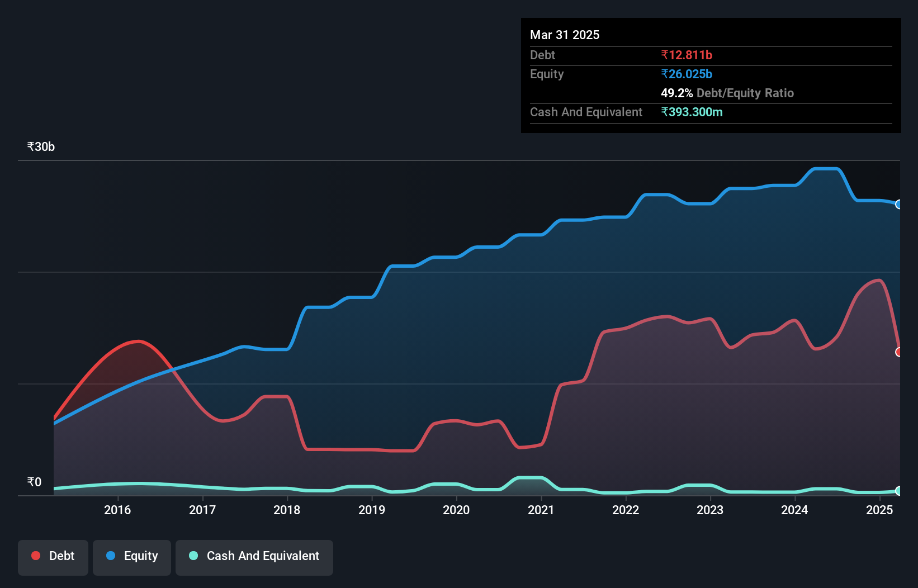The image size is (918, 588).
Task: Click the Debt row label in tooltip
Action: pos(542,55)
